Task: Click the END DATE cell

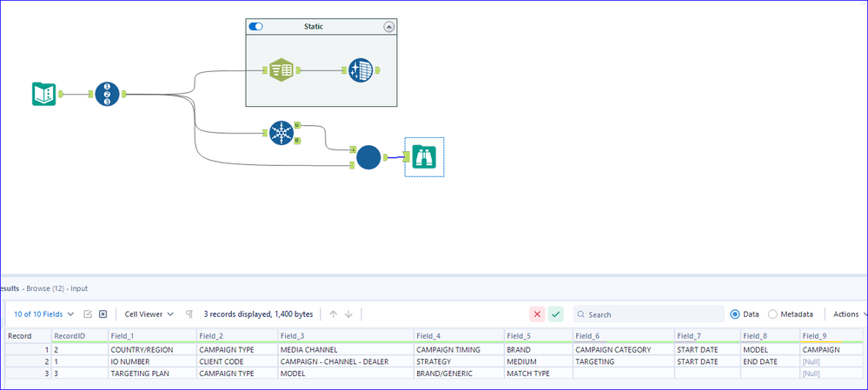Action: click(x=770, y=362)
